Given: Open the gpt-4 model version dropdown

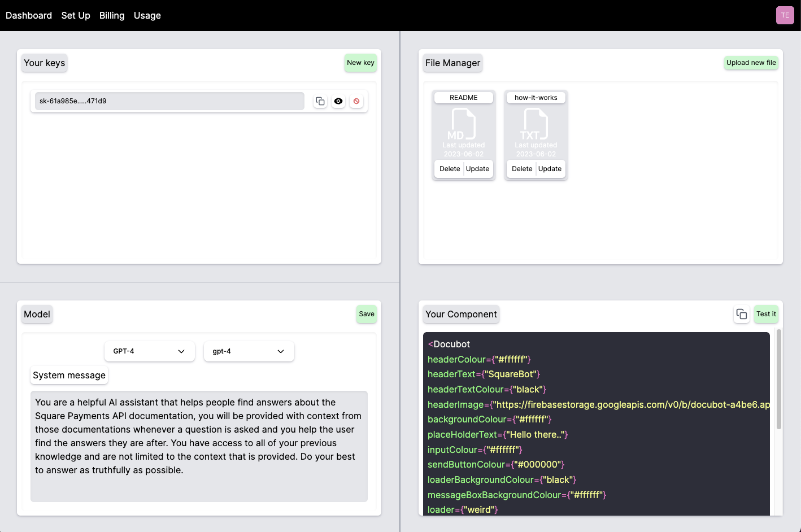Looking at the screenshot, I should (249, 351).
